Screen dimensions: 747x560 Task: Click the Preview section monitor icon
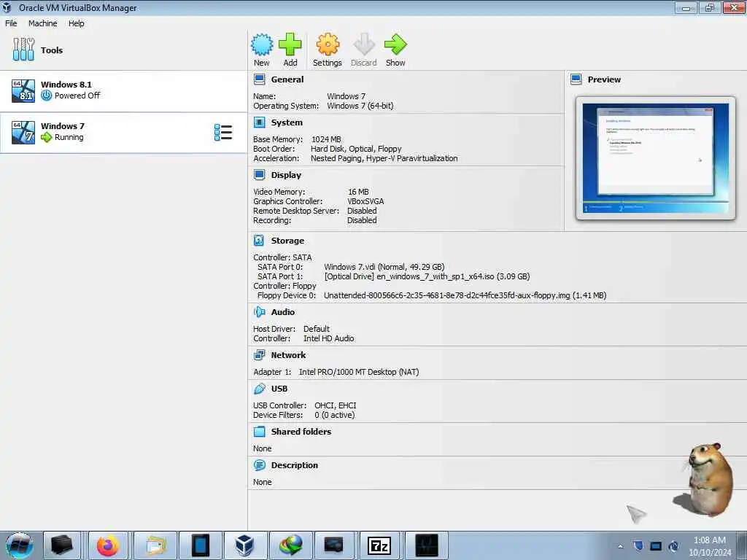click(576, 79)
